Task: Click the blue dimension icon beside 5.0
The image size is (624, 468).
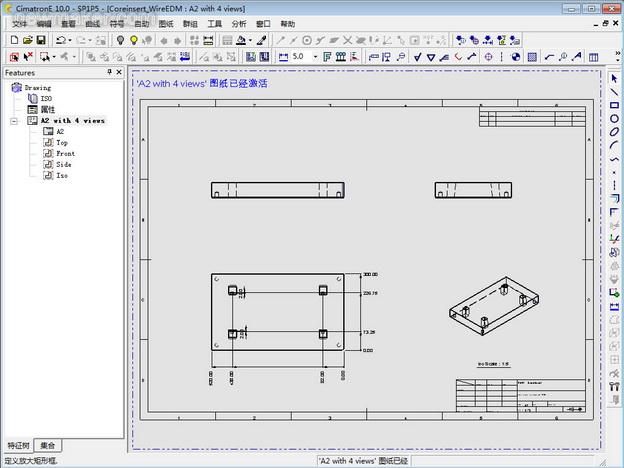Action: point(283,57)
